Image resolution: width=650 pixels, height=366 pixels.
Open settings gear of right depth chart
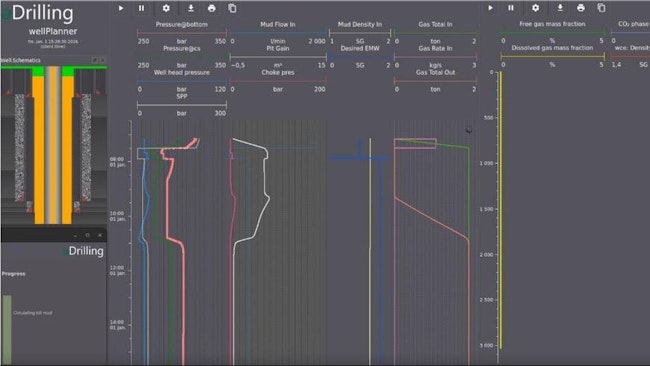[536, 7]
